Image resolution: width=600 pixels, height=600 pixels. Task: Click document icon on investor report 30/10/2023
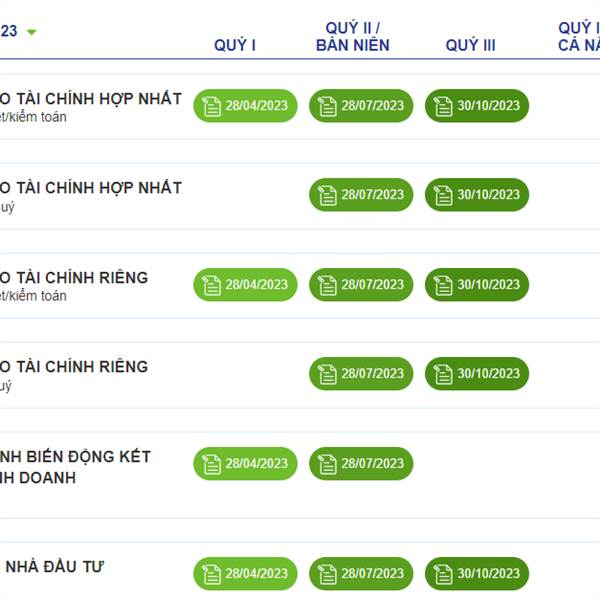pos(443,574)
